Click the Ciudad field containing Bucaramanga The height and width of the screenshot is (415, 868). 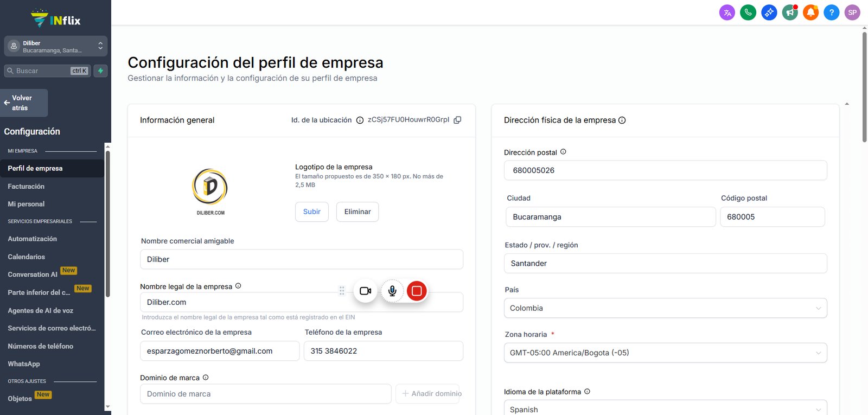click(x=611, y=217)
